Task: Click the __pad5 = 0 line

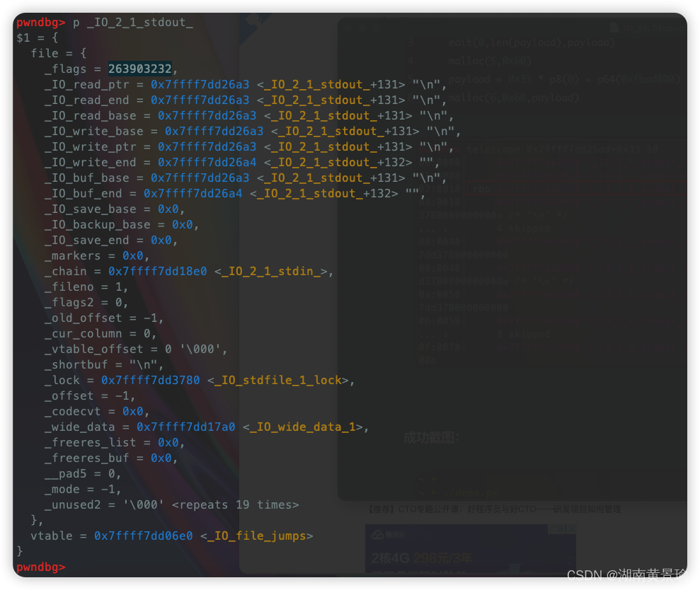Action: (x=83, y=473)
